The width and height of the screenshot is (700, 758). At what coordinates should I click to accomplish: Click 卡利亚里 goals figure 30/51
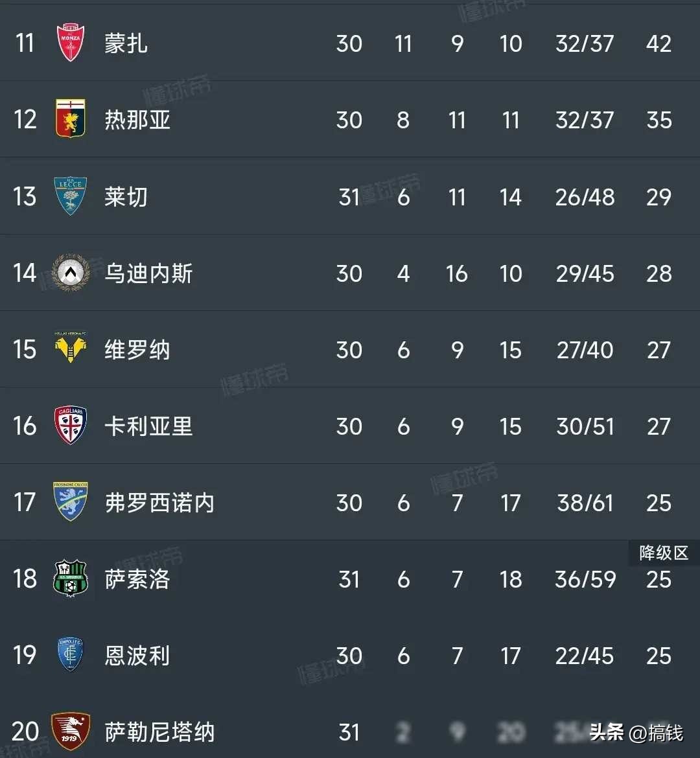[585, 426]
